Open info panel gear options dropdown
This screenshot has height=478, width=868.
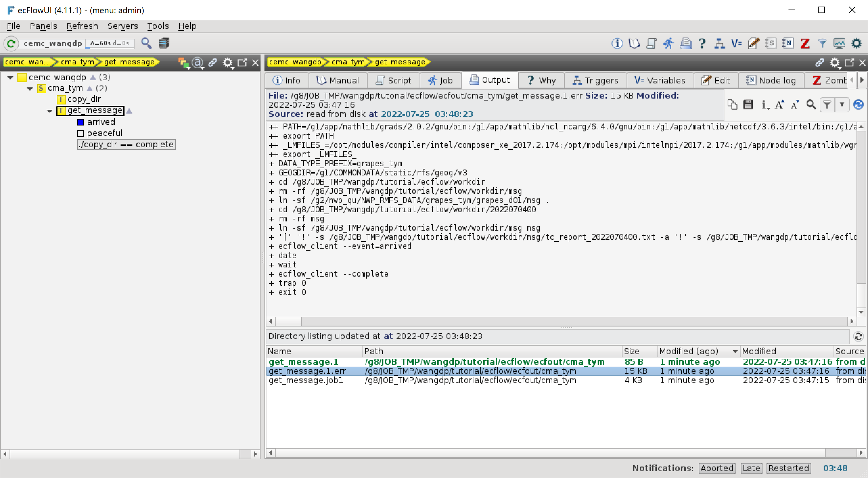point(834,63)
